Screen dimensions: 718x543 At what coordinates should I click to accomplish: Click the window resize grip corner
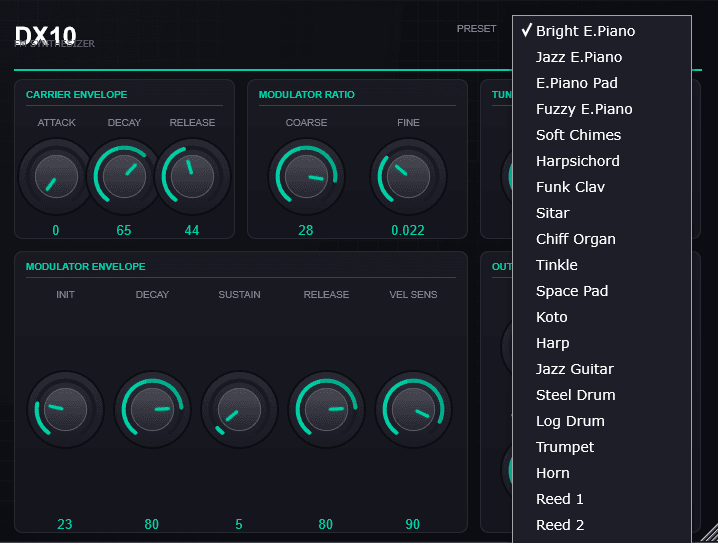(x=709, y=534)
